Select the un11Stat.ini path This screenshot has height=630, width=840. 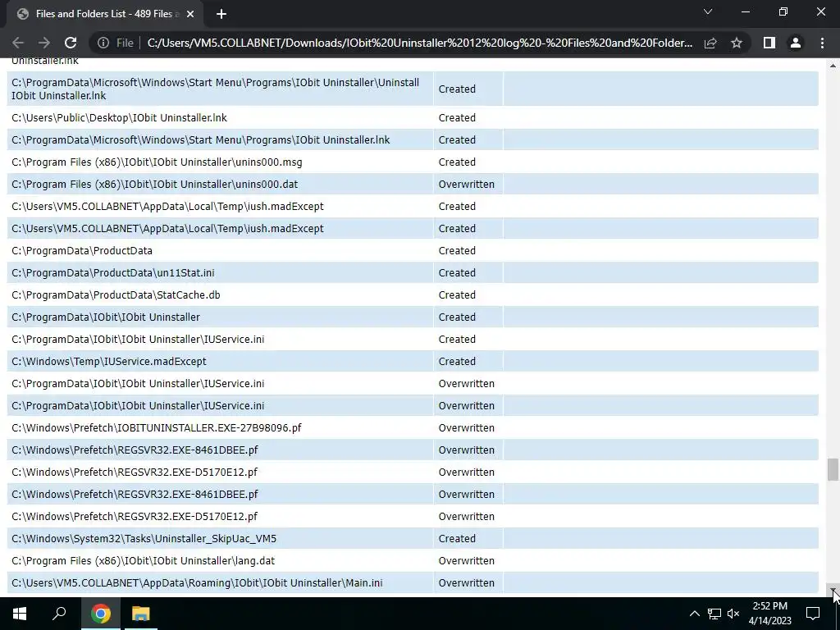click(113, 272)
